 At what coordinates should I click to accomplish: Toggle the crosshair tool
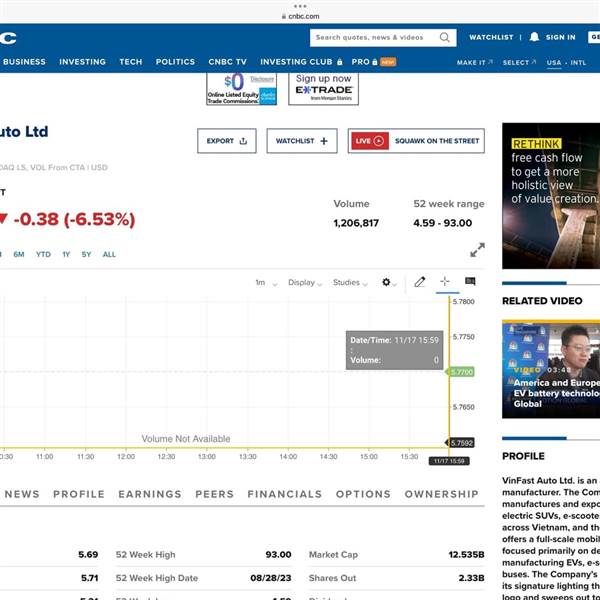pos(445,282)
